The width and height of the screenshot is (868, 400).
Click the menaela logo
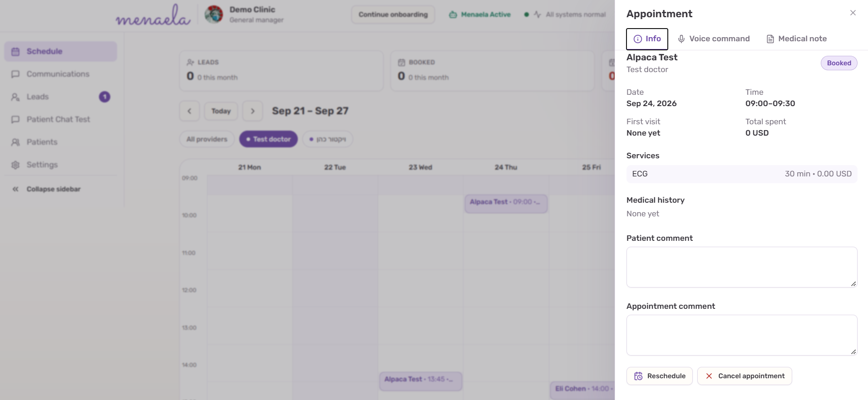[153, 15]
